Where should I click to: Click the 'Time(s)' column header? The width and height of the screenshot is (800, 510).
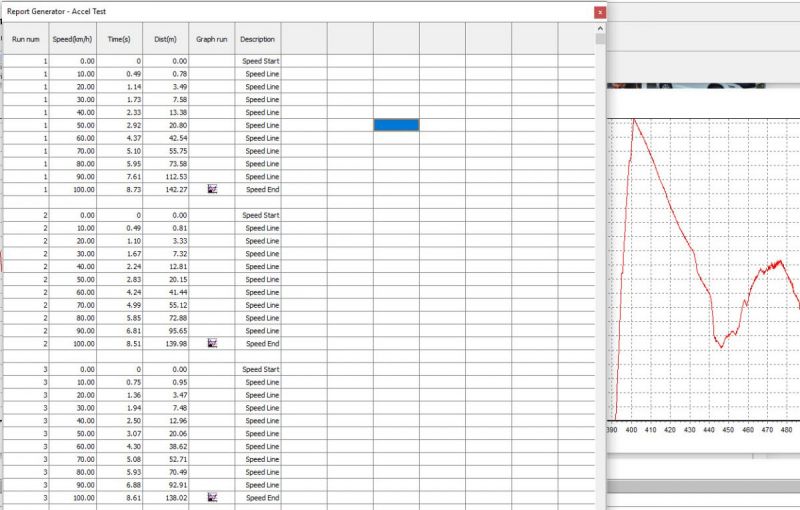(120, 39)
